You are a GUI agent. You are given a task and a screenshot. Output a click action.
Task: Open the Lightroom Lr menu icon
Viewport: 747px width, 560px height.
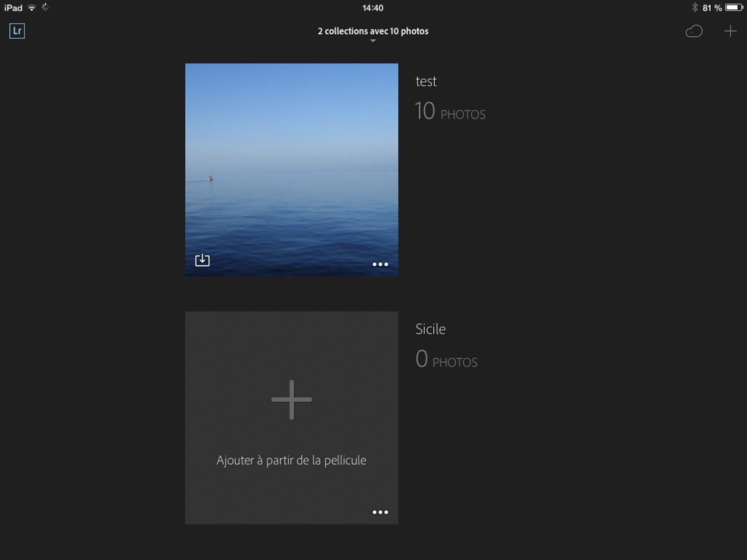tap(17, 31)
